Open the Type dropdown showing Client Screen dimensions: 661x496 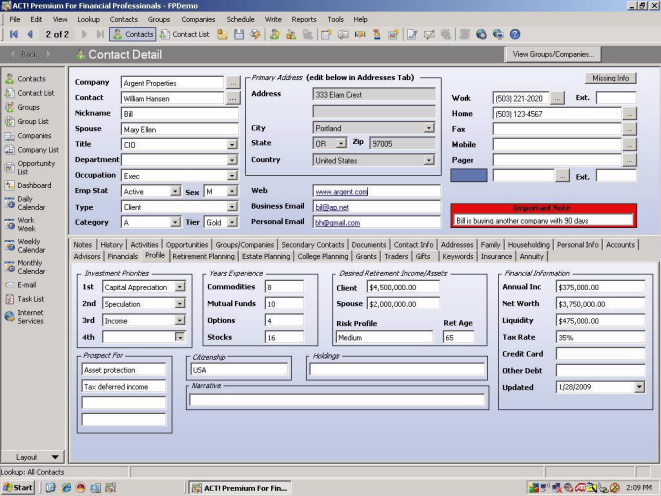tap(232, 207)
